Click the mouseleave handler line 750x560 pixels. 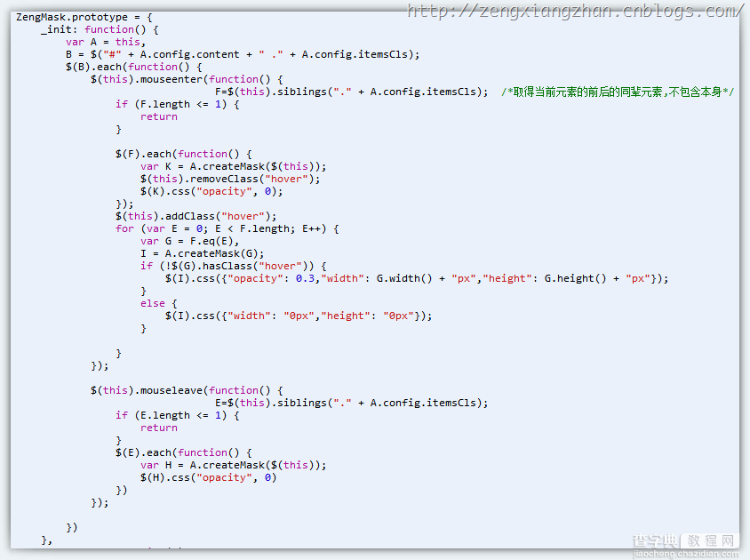tap(187, 390)
